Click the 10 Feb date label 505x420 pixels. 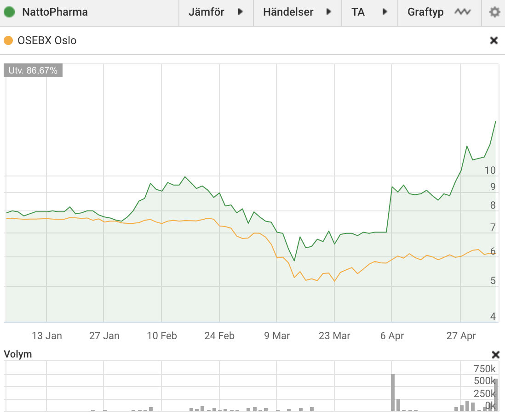coord(162,335)
